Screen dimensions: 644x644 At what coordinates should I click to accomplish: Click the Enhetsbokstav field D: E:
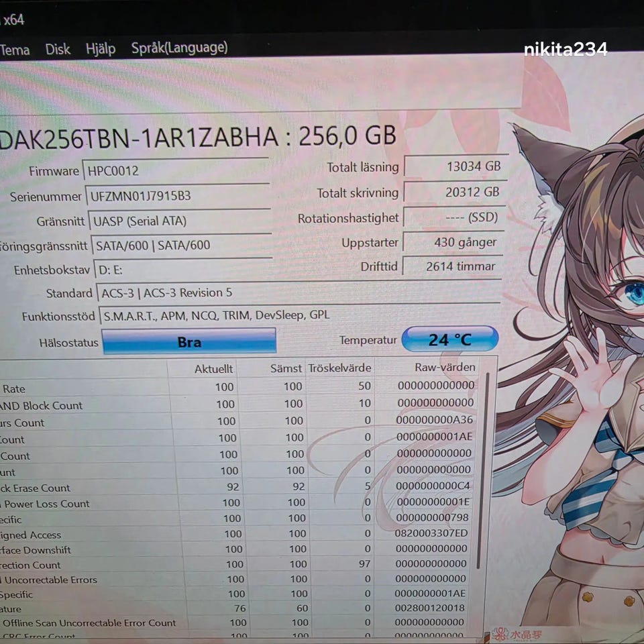point(183,270)
